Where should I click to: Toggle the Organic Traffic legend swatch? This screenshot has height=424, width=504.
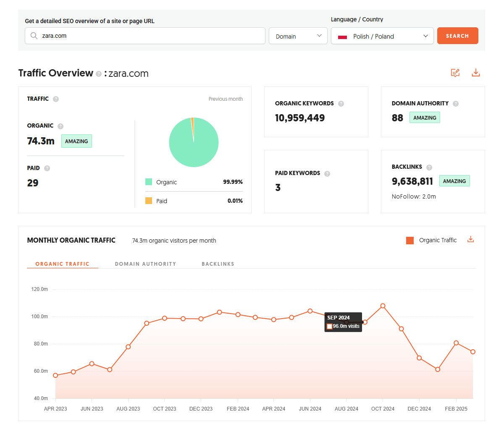[x=410, y=240]
